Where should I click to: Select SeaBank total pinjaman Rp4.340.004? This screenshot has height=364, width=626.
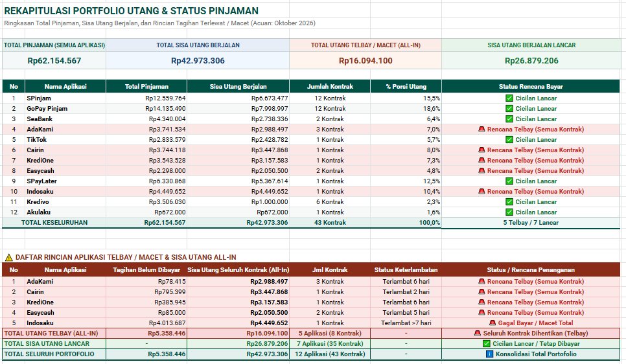click(x=146, y=119)
